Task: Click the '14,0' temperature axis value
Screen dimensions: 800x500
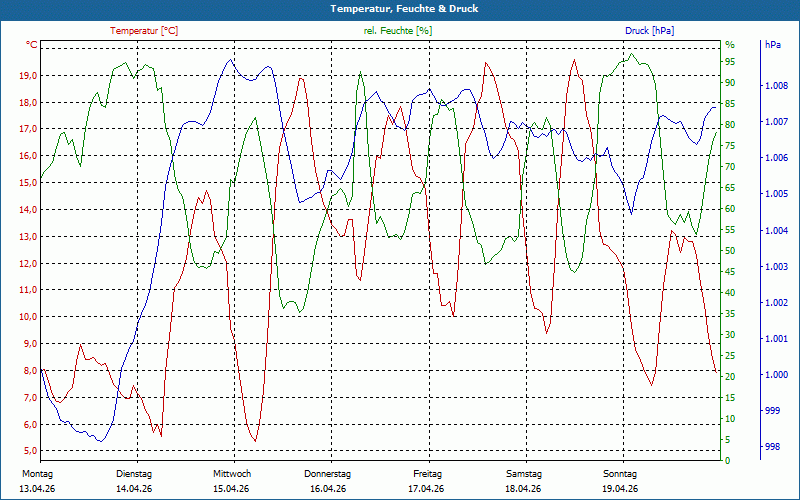Action: point(28,210)
